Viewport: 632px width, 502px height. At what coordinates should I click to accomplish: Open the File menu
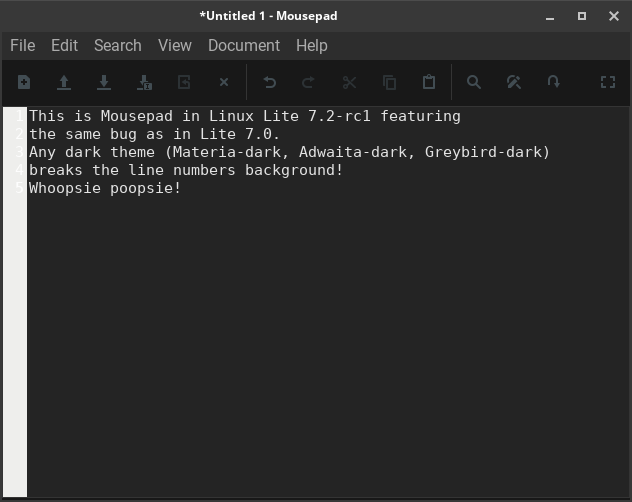pyautogui.click(x=22, y=45)
